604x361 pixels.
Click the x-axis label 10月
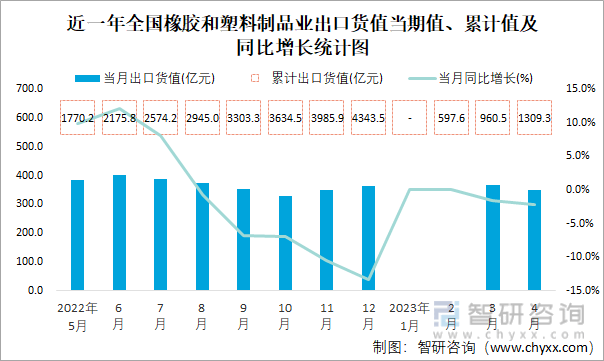tap(285, 317)
